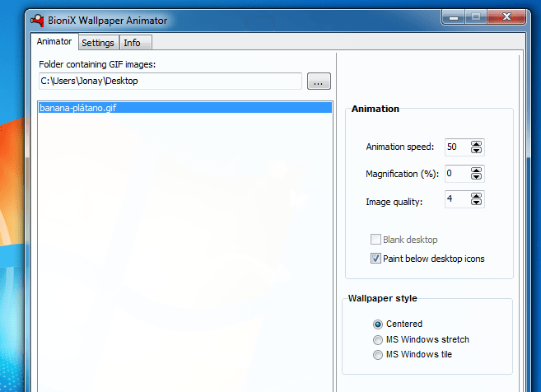Viewport: 541px width, 392px height.
Task: Select MS Windows stretch style
Action: pos(378,340)
